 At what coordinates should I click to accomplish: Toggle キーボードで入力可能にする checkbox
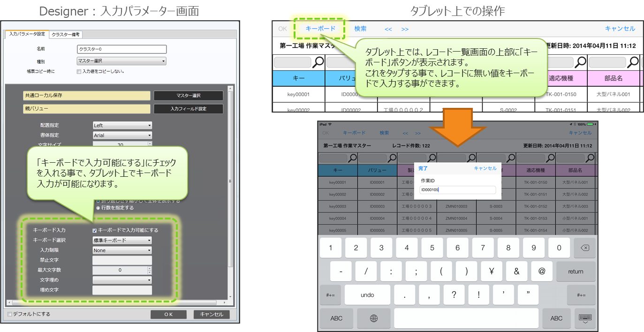point(95,230)
